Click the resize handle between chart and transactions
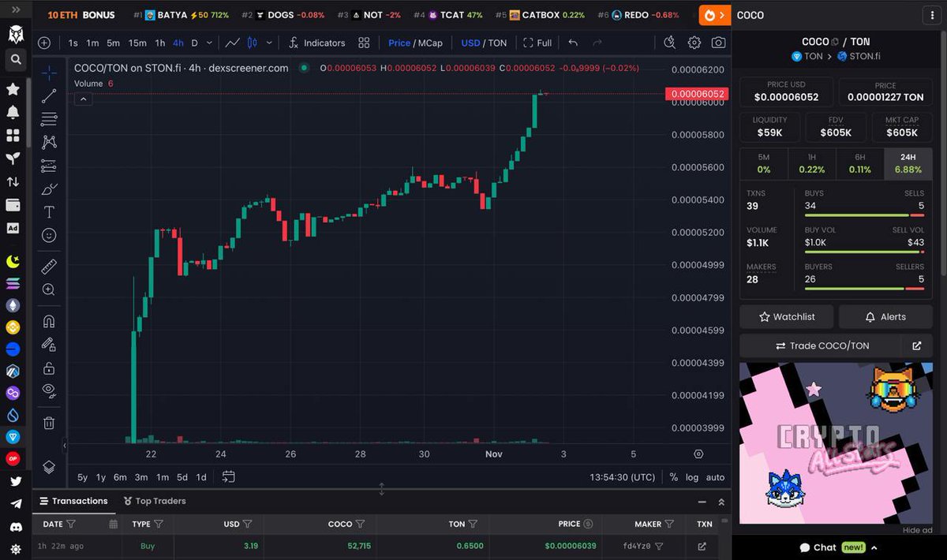 click(382, 489)
